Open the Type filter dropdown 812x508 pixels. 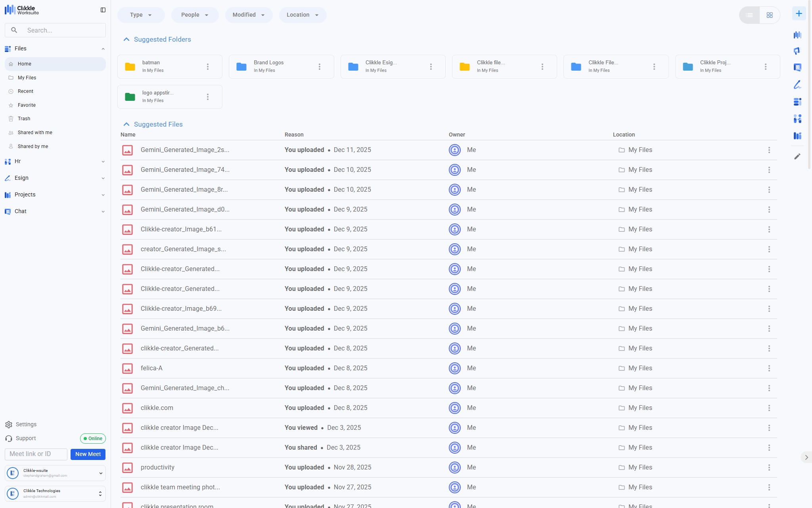[141, 15]
